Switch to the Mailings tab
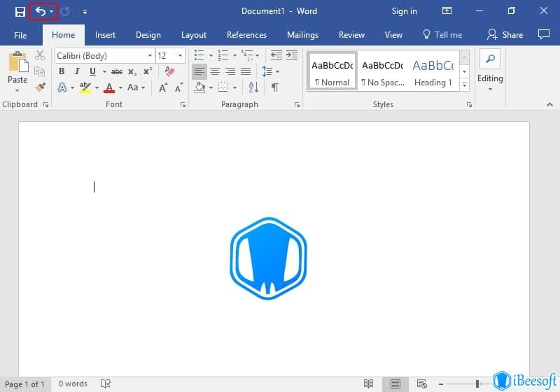 tap(302, 35)
